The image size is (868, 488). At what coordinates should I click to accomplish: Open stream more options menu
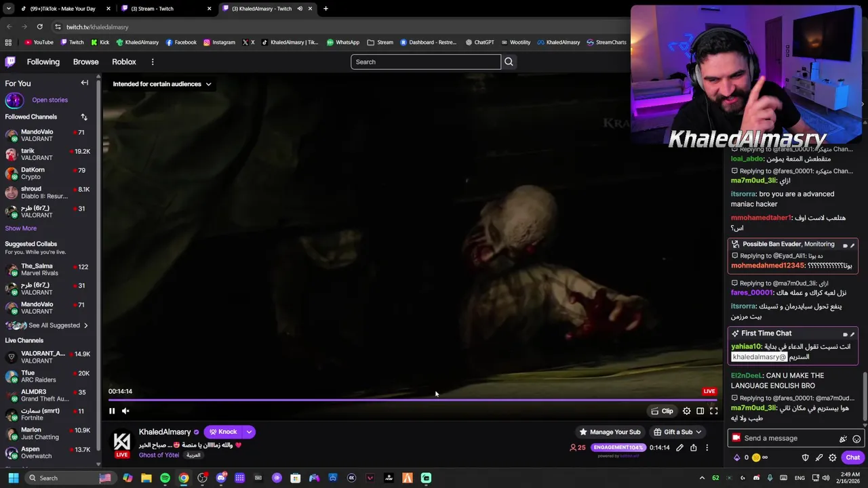(x=707, y=447)
